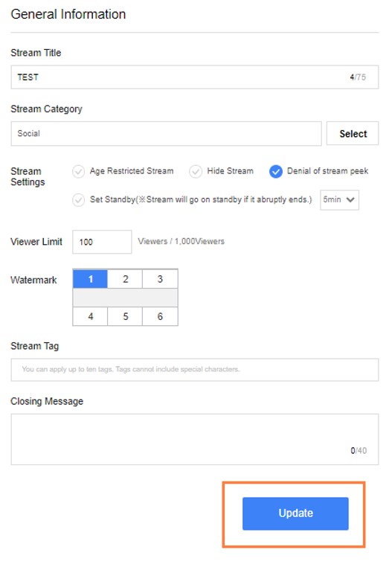The image size is (392, 564).
Task: Click the dropdown chevron next to 5min
Action: (350, 199)
